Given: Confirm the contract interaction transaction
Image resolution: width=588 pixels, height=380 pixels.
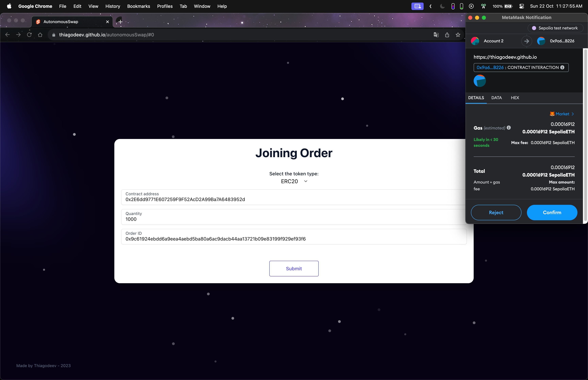Looking at the screenshot, I should pos(552,212).
